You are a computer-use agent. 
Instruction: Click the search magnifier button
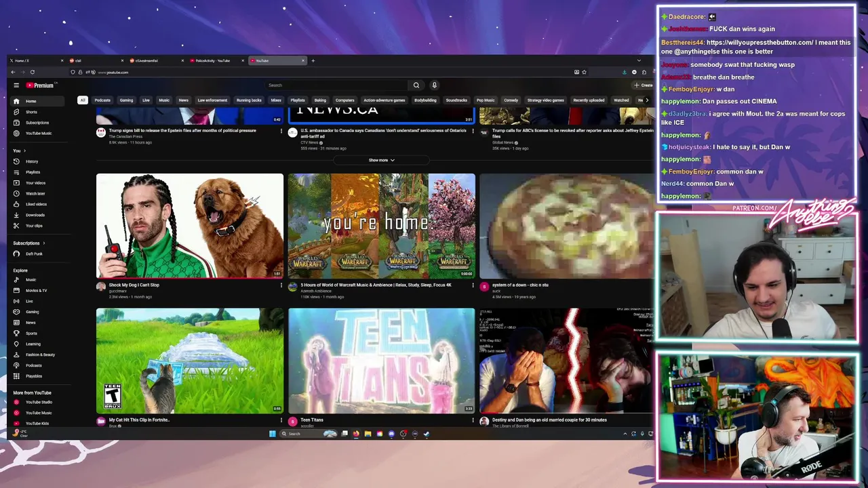point(416,85)
